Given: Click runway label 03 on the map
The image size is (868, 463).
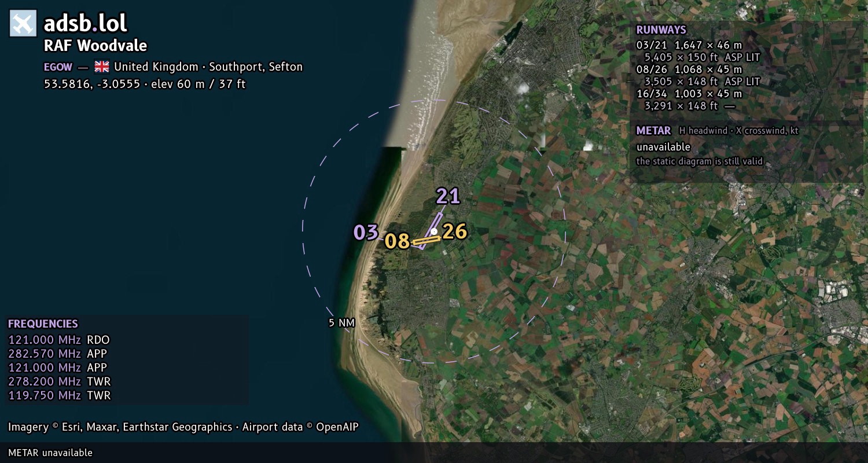Looking at the screenshot, I should (x=366, y=233).
